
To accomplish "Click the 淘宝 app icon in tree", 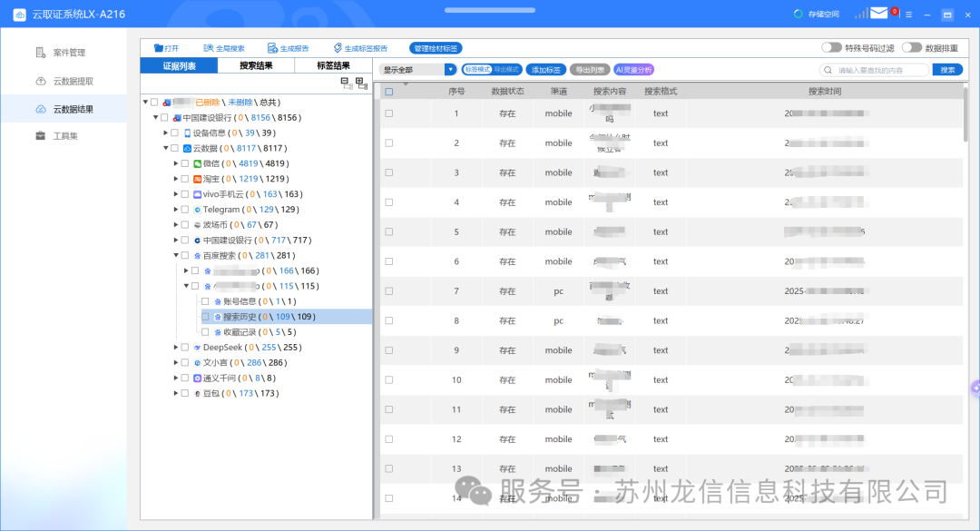I will point(197,179).
